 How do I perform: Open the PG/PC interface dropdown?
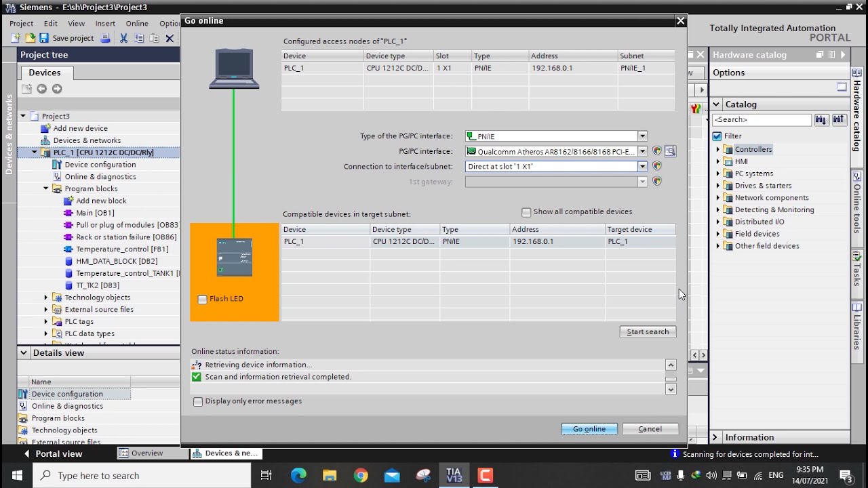642,151
